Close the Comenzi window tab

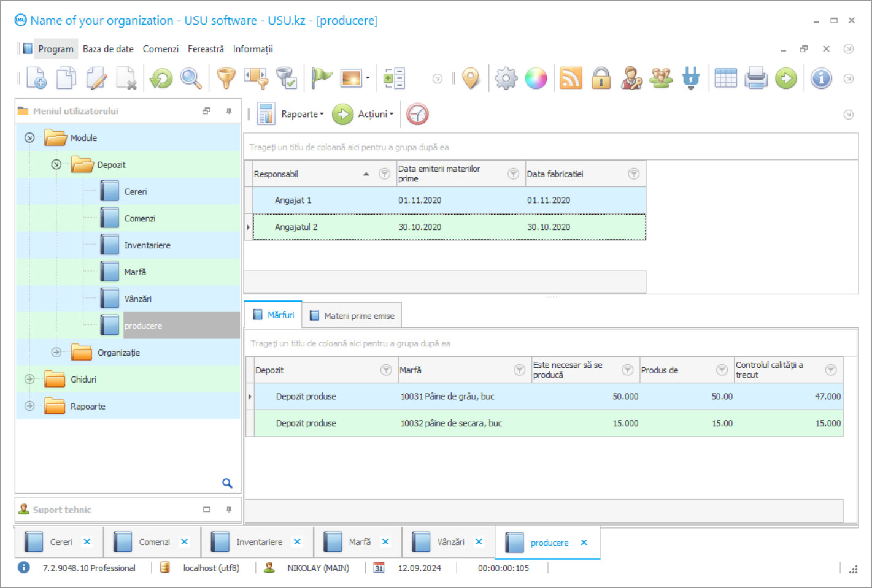click(185, 542)
